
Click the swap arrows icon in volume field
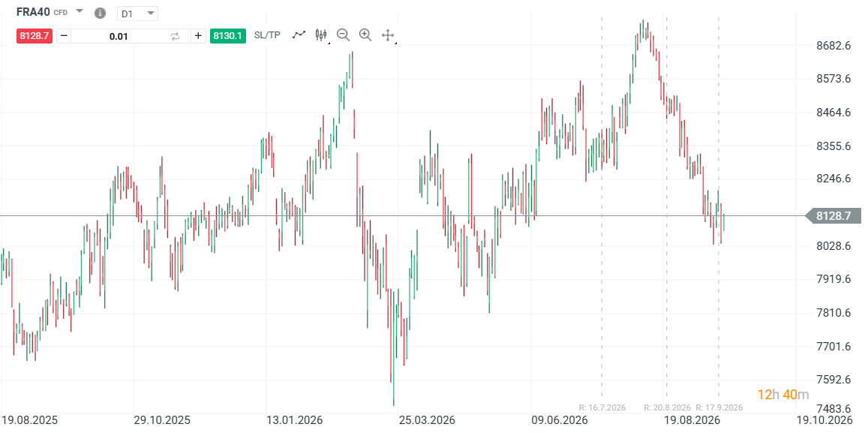175,36
